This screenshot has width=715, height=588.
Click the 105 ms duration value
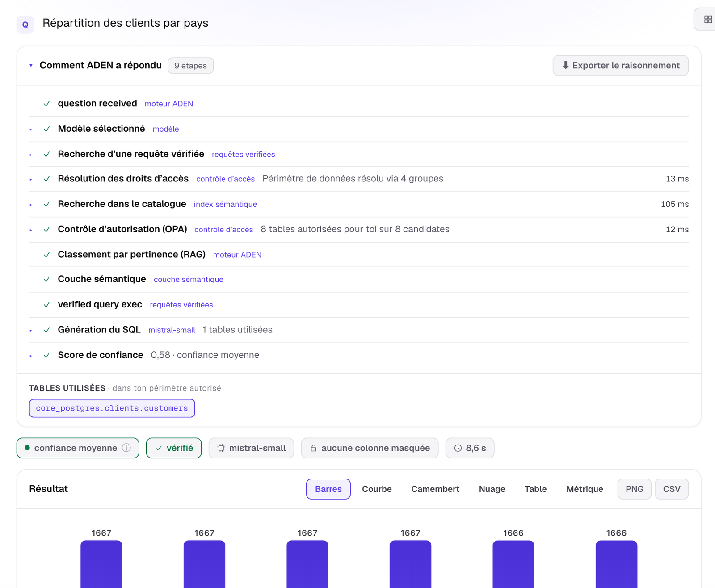coord(675,204)
